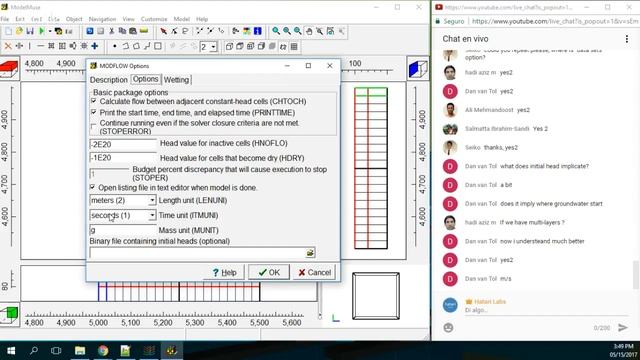Send the chat message arrow icon
Screen dimensions: 640x360
(623, 328)
